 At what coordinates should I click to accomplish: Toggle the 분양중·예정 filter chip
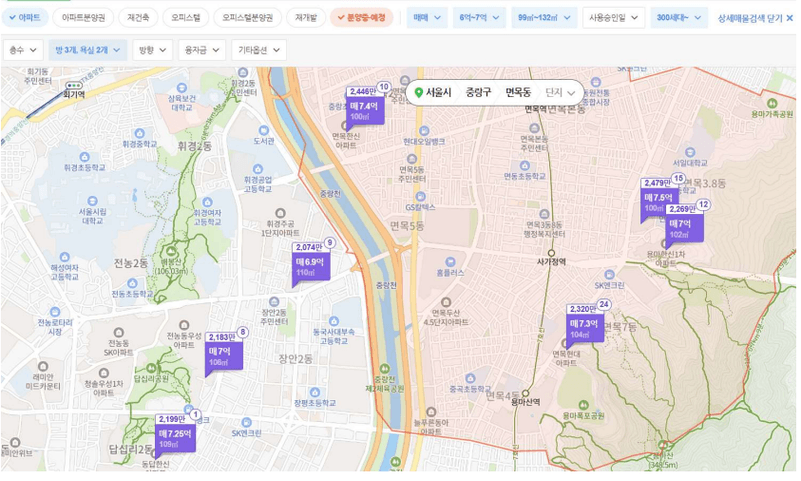click(362, 17)
